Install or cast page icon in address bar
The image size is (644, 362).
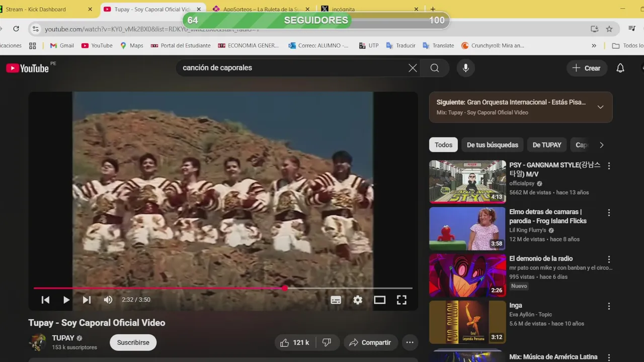pyautogui.click(x=595, y=29)
